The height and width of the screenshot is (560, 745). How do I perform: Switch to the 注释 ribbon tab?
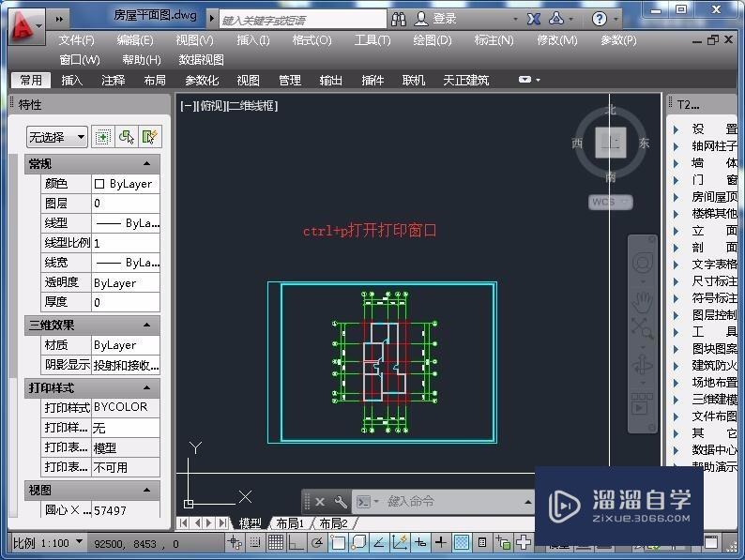click(114, 81)
